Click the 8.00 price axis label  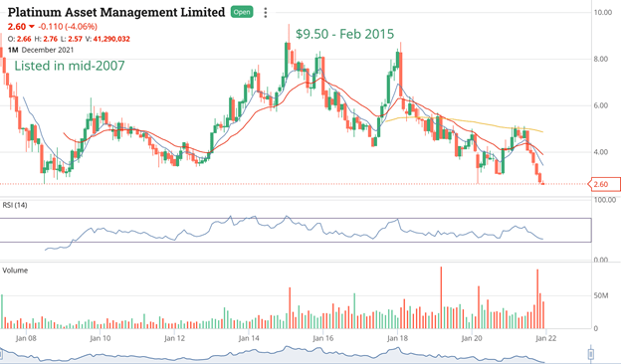click(x=600, y=59)
